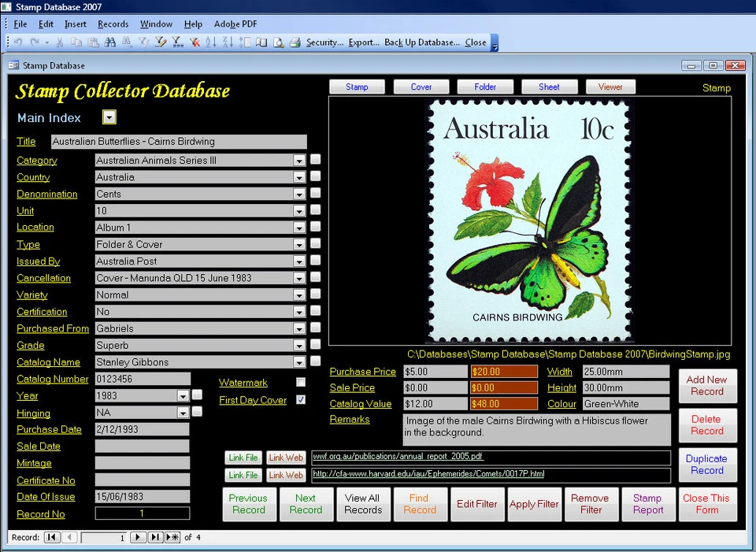Viewport: 756px width, 552px height.
Task: Open the Records menu
Action: (113, 24)
